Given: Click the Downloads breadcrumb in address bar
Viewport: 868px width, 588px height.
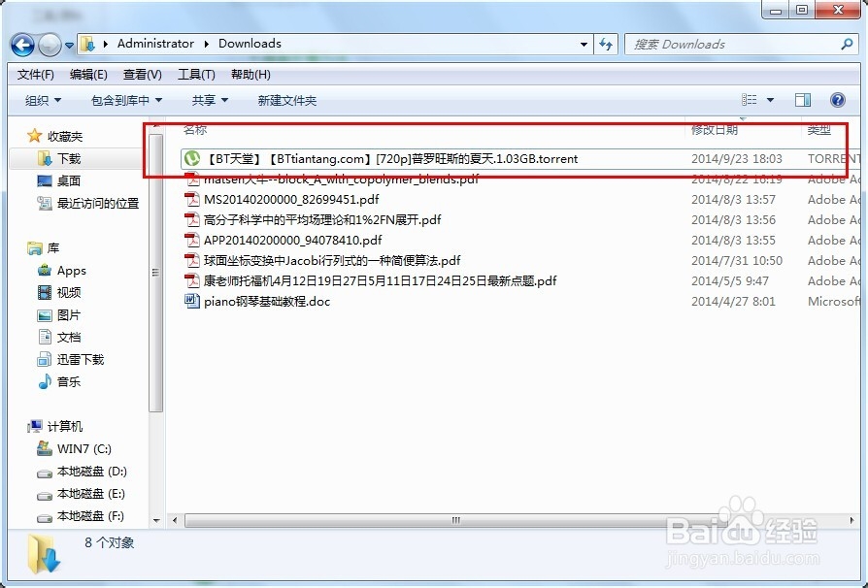Looking at the screenshot, I should (x=250, y=44).
